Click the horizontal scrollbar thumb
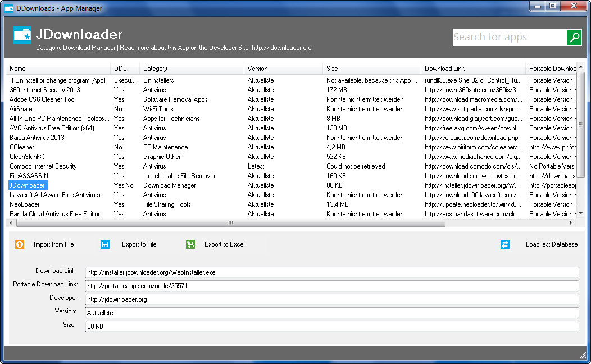The width and height of the screenshot is (591, 364). [231, 222]
